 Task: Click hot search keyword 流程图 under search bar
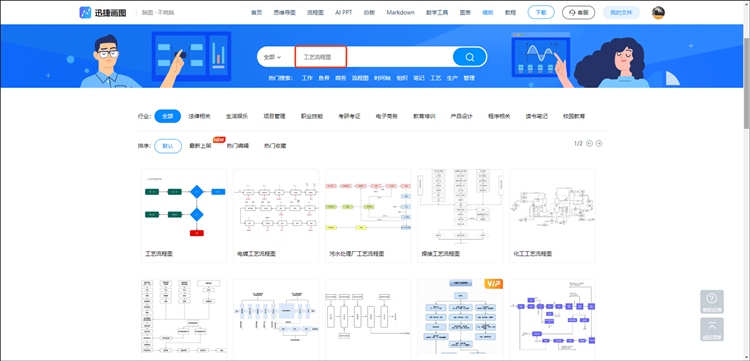coord(360,78)
